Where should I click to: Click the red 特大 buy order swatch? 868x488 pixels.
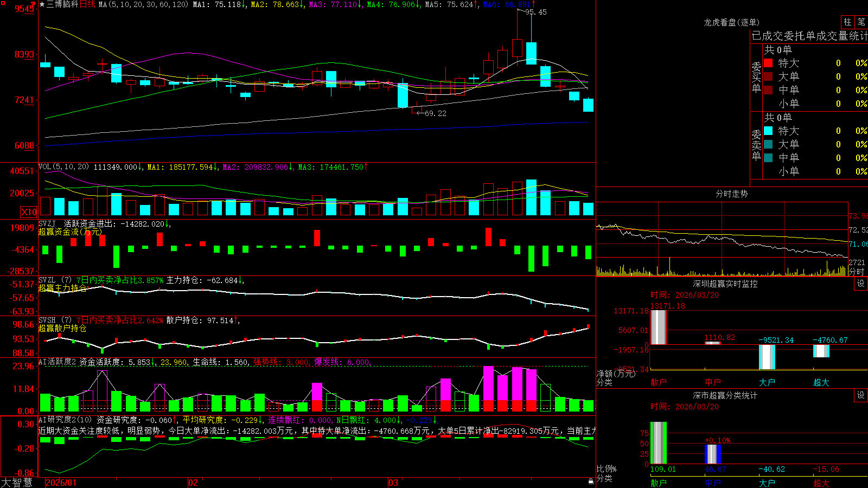point(768,63)
